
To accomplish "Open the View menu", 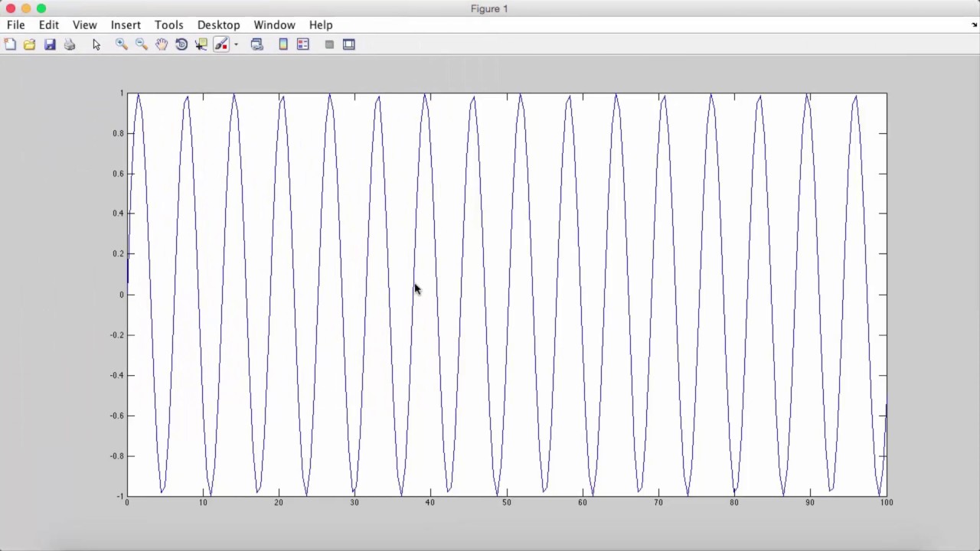I will pyautogui.click(x=84, y=24).
